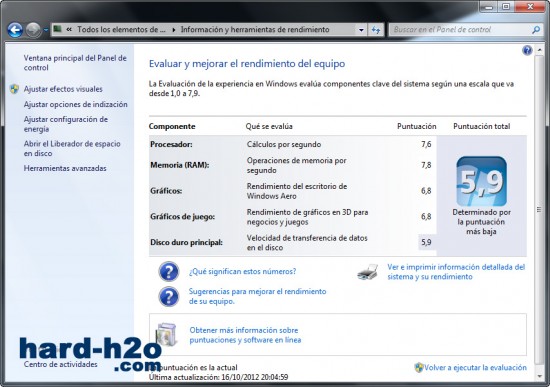Click the printer icon
Image resolution: width=550 pixels, height=387 pixels.
point(368,272)
